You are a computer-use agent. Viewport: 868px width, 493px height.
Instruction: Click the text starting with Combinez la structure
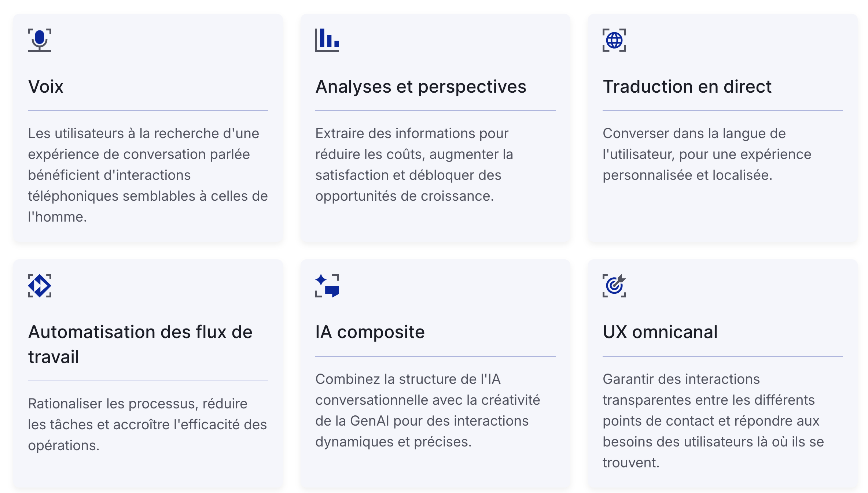[x=427, y=410]
